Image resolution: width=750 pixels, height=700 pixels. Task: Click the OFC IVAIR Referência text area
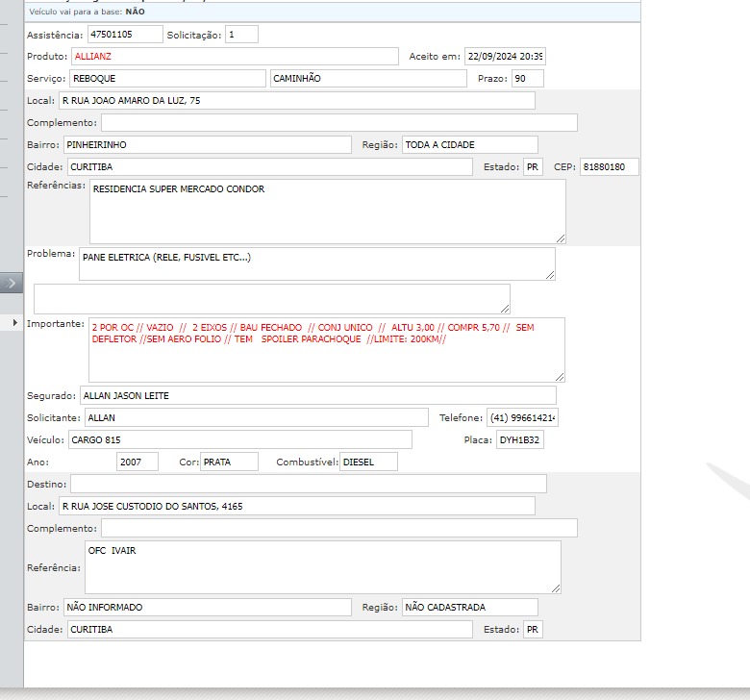[322, 567]
